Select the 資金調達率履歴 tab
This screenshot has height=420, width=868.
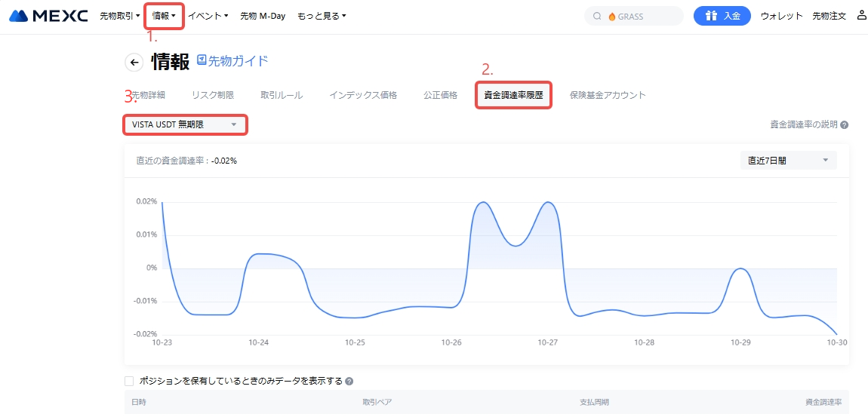tap(513, 95)
